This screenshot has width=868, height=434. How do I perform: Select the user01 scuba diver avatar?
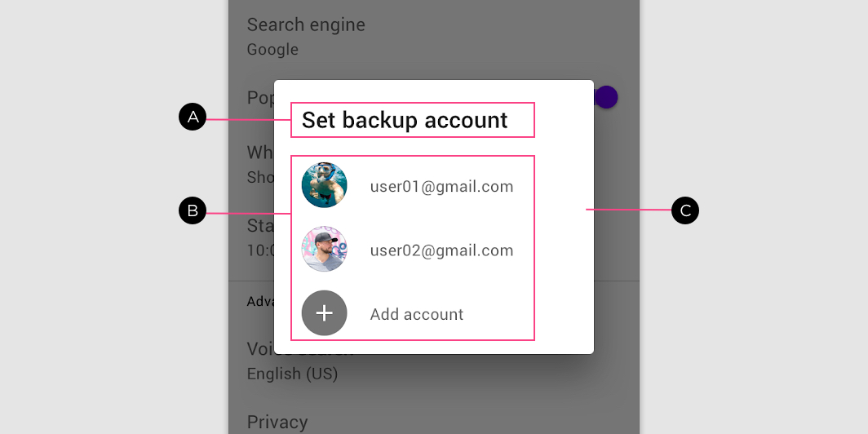click(x=325, y=185)
